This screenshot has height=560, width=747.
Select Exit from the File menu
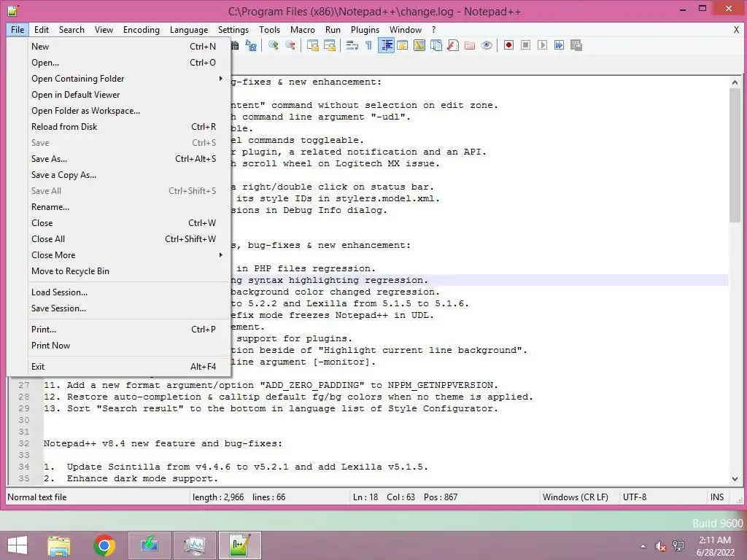pos(123,367)
